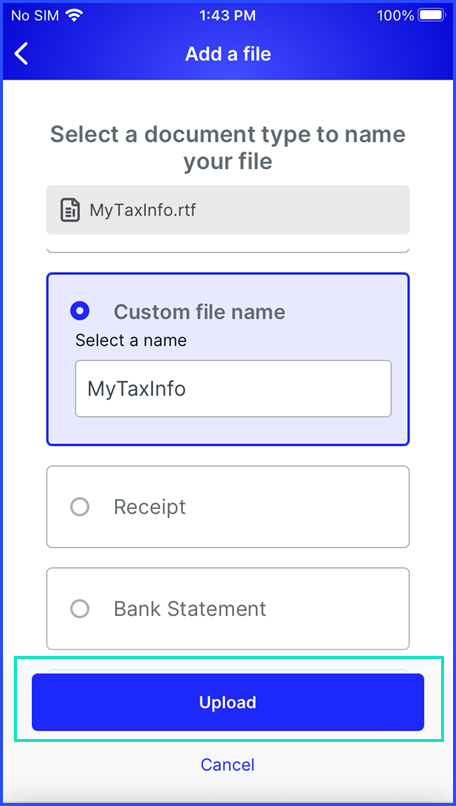The image size is (456, 806).
Task: Click the Upload button
Action: tap(228, 702)
